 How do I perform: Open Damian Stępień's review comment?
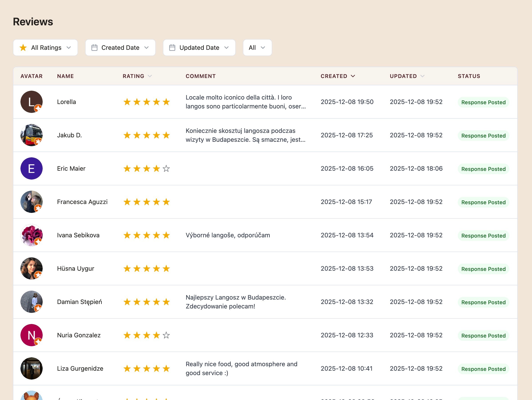[236, 302]
